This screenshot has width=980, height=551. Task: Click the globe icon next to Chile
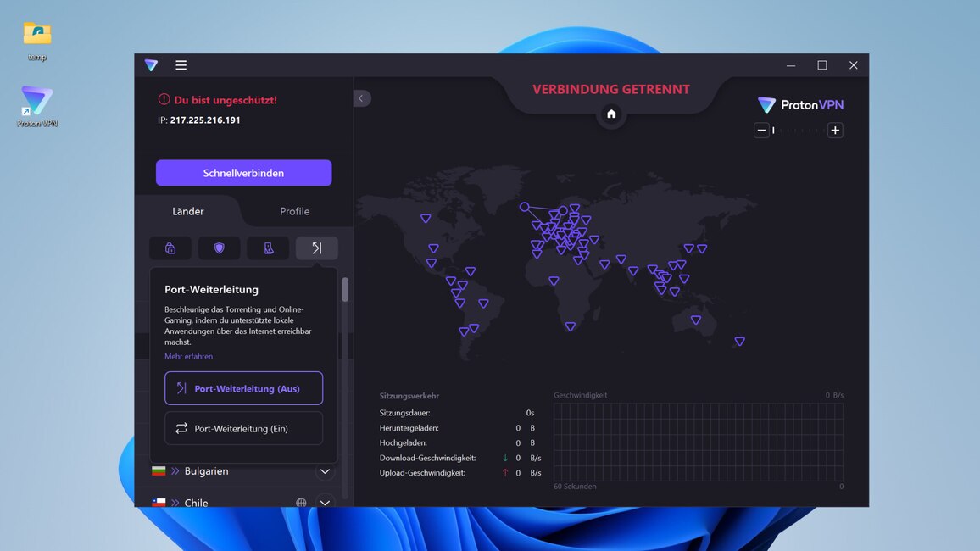click(301, 502)
